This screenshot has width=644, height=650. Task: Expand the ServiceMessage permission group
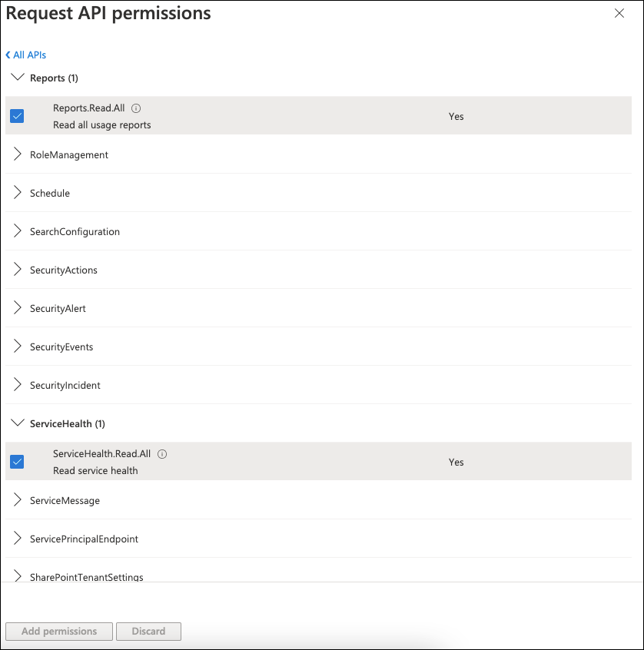click(x=65, y=501)
